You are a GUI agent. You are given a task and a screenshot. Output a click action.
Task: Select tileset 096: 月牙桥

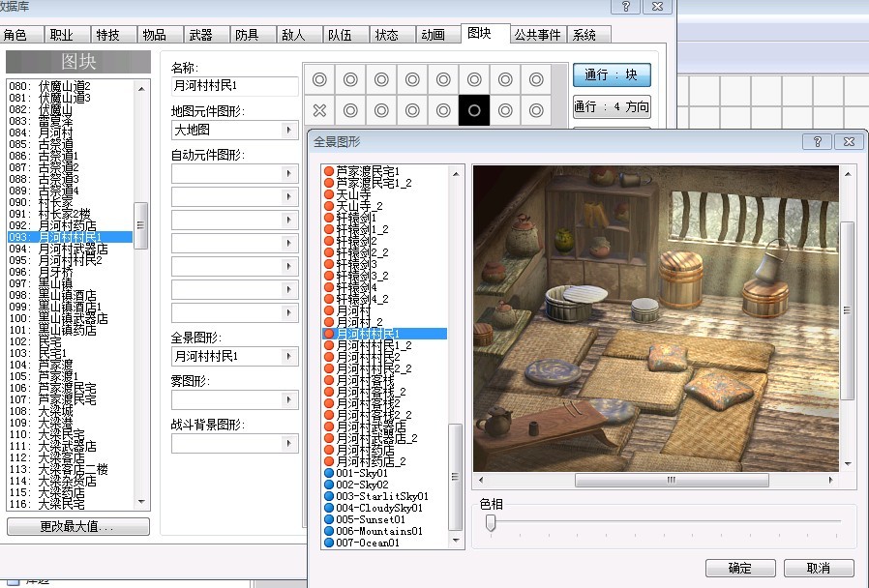tap(71, 272)
